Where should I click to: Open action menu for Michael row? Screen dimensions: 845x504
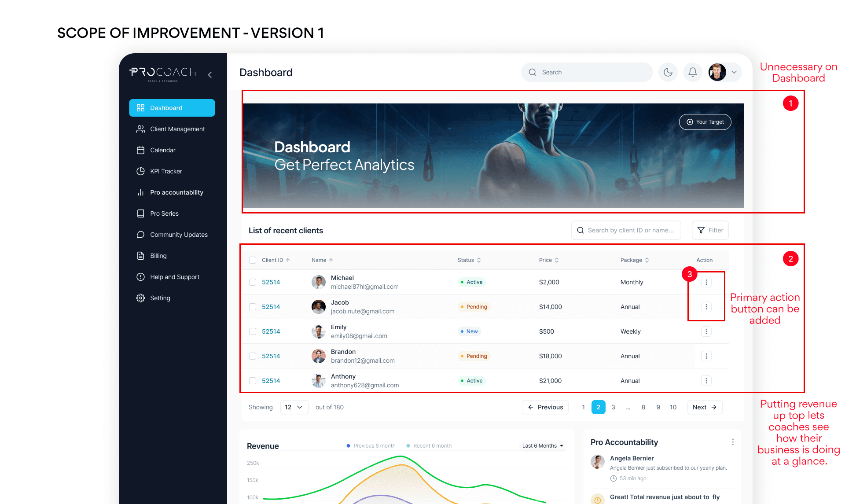pos(706,282)
